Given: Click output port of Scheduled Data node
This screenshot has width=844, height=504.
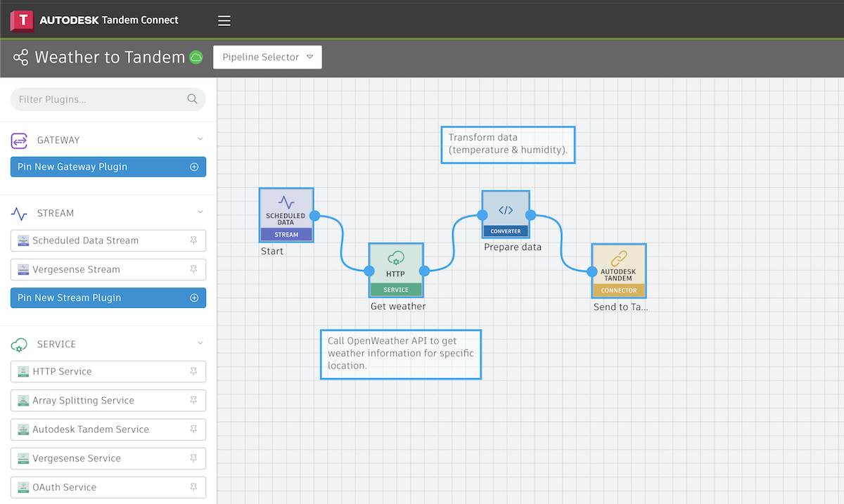Looking at the screenshot, I should (x=315, y=215).
